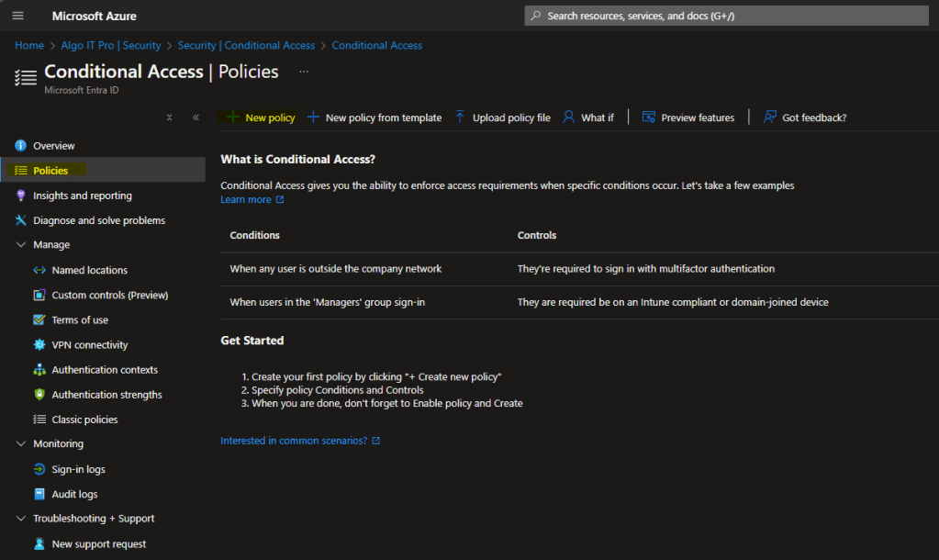Open Diagnose and solve problems
The image size is (939, 560).
pyautogui.click(x=98, y=220)
